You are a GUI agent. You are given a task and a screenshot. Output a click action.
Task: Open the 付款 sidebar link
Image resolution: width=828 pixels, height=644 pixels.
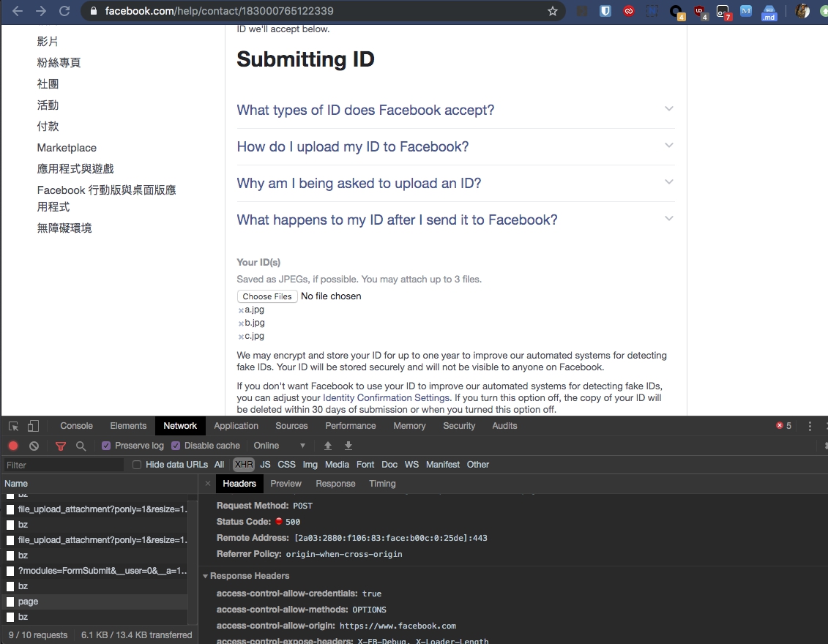click(48, 126)
